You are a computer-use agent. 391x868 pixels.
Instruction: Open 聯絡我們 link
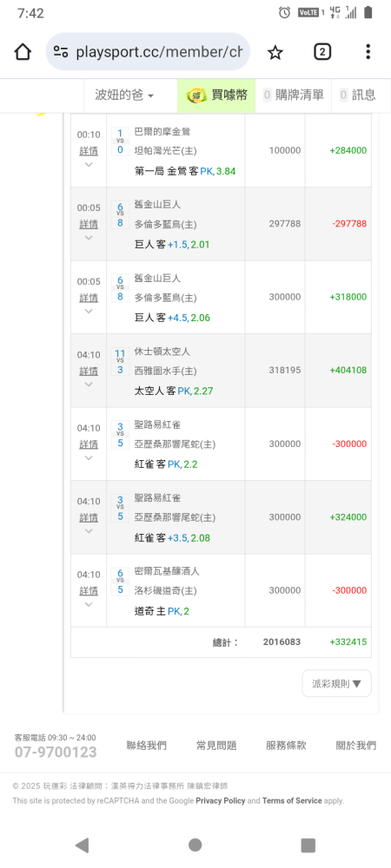tap(146, 746)
